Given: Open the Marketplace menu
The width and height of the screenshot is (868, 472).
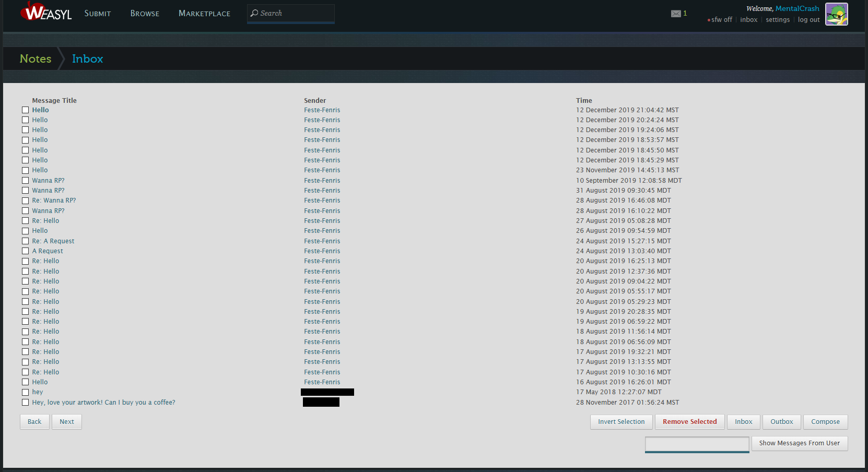Looking at the screenshot, I should 204,14.
